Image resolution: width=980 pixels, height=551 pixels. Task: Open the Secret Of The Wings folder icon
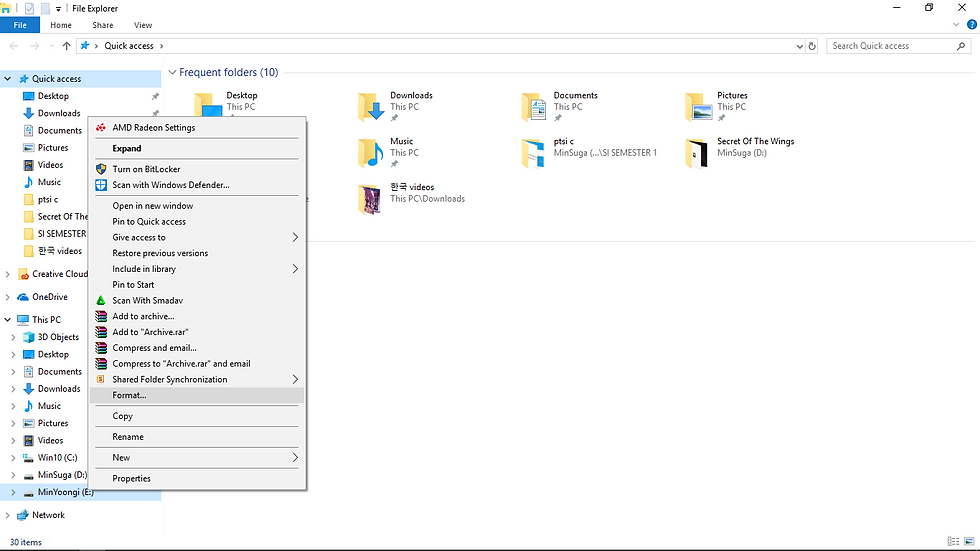[x=698, y=153]
